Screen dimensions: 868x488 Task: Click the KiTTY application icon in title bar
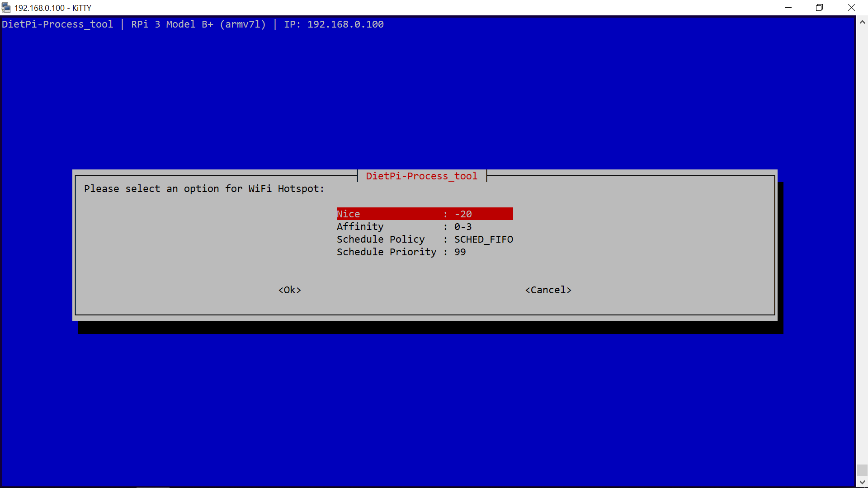pos(6,8)
